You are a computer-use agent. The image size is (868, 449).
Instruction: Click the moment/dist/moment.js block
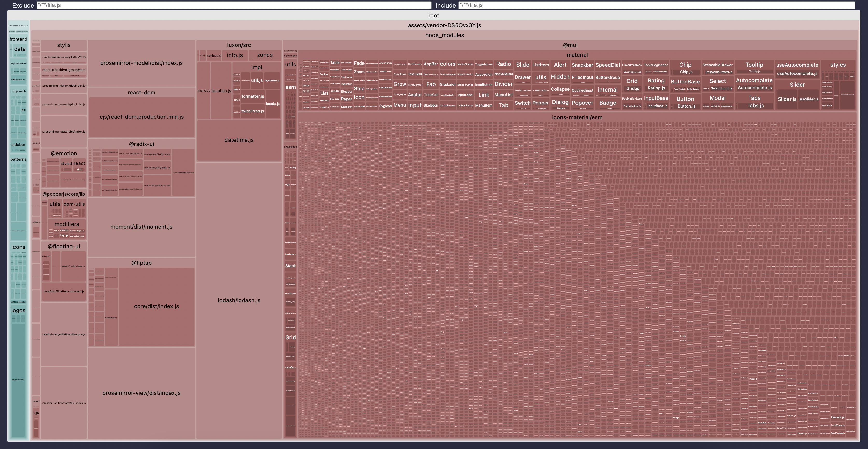pyautogui.click(x=141, y=227)
